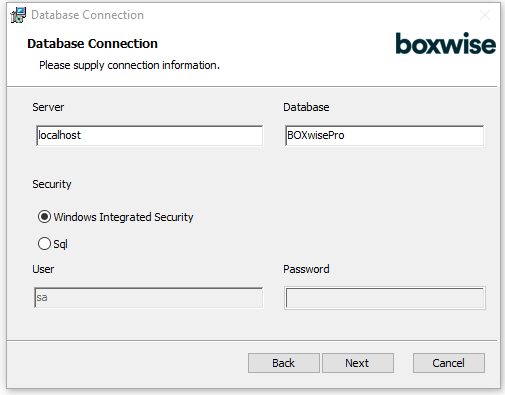Click the bold "Database Connection" heading
Screen dimensions: 505x395
pos(92,44)
